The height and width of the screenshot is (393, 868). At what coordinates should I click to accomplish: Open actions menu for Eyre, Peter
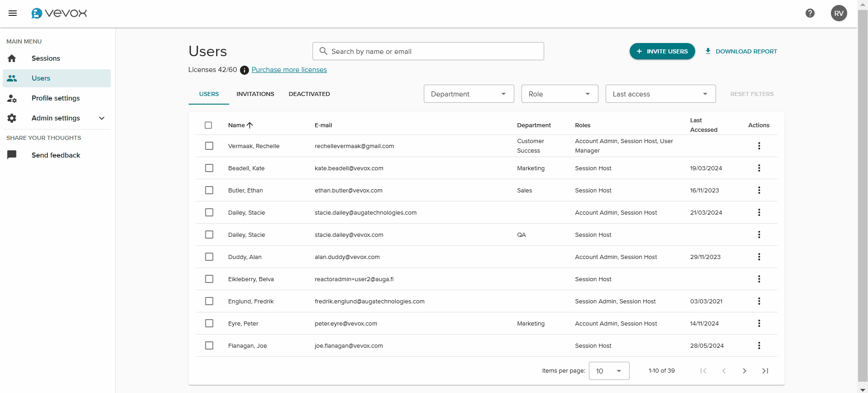pos(759,323)
